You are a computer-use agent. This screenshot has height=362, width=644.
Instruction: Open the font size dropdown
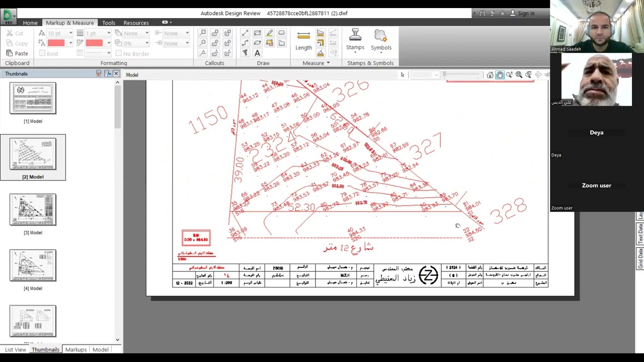pos(71,33)
